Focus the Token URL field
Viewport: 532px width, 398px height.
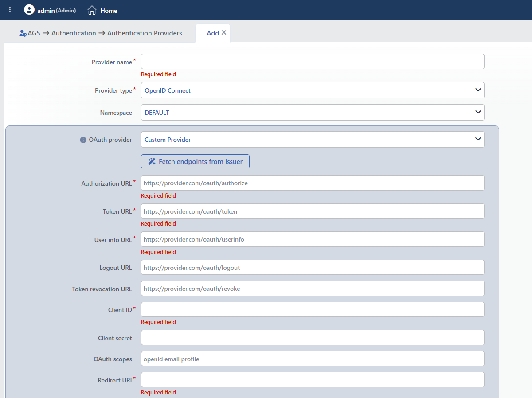click(313, 211)
